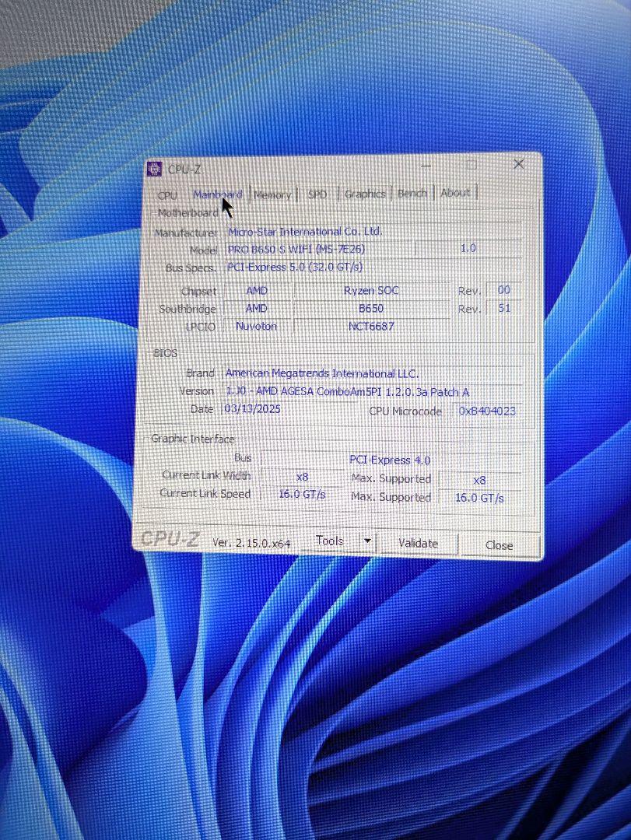
Task: Select the BIOS Version AGESA field
Action: [x=372, y=391]
